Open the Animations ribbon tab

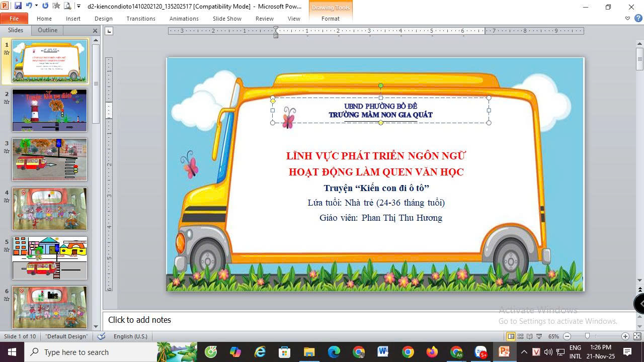click(x=184, y=19)
